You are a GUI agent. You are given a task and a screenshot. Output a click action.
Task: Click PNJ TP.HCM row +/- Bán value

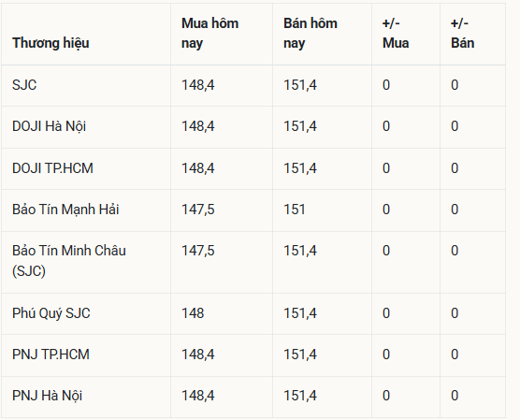tap(455, 355)
